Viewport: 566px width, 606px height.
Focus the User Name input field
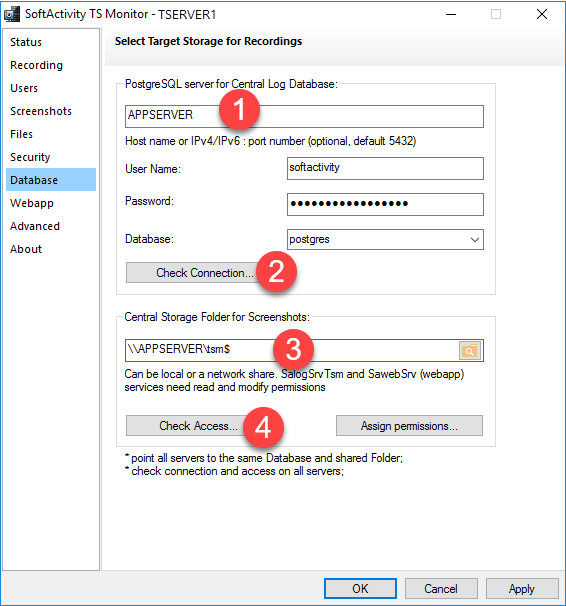click(x=385, y=168)
